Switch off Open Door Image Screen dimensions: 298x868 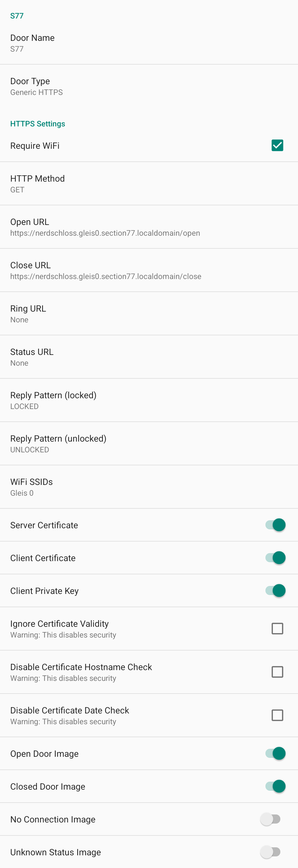click(x=275, y=753)
